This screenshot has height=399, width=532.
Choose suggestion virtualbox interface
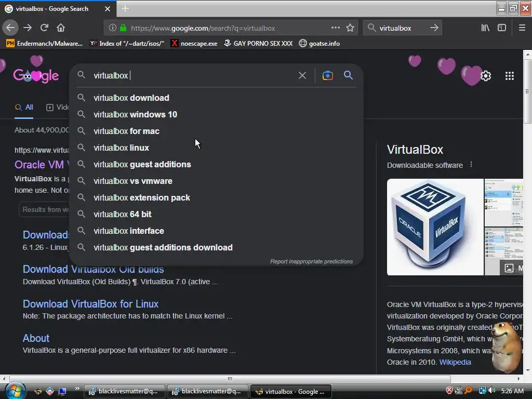(217, 231)
